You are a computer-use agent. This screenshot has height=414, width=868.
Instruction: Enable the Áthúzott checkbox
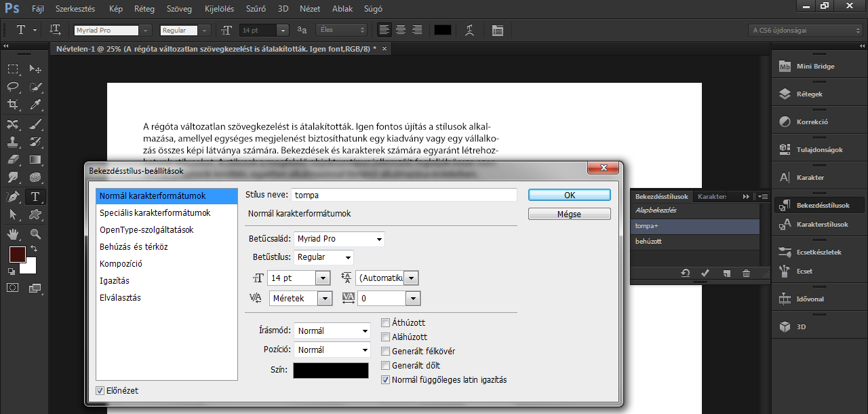coord(385,323)
